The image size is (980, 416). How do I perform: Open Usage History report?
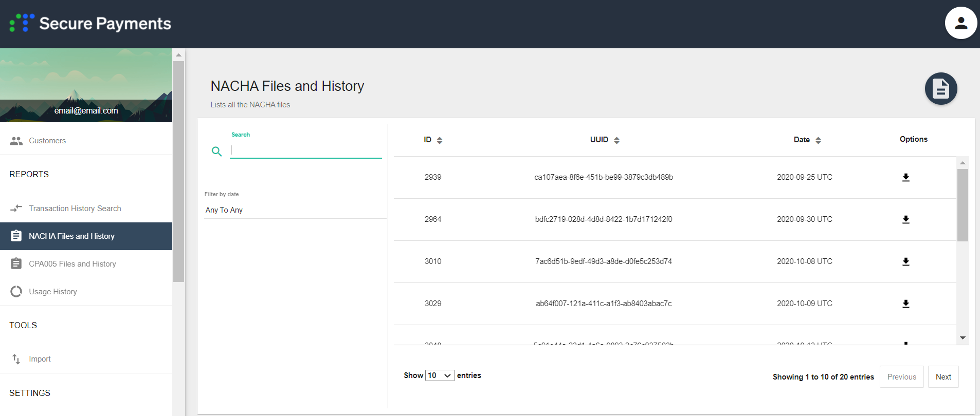pyautogui.click(x=86, y=292)
